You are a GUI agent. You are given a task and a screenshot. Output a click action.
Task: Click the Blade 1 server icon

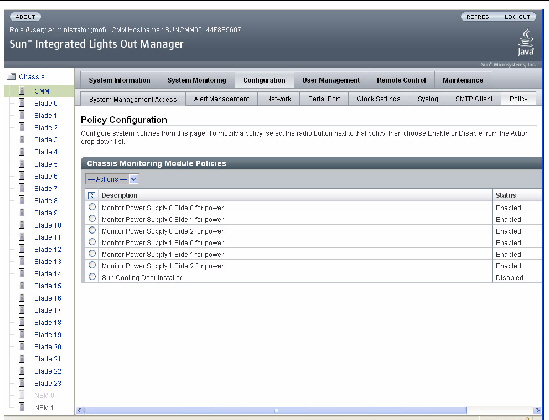click(22, 115)
